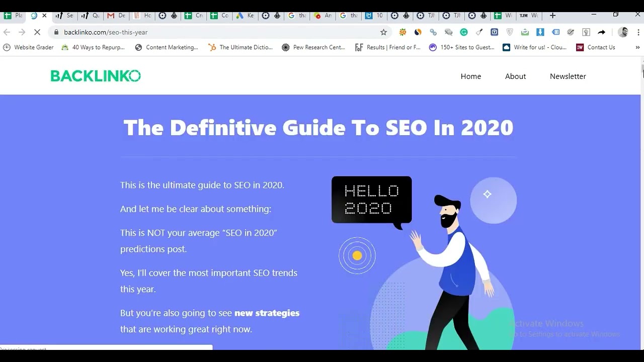644x362 pixels.
Task: Switch to the 'Ho' tab
Action: coord(142,16)
